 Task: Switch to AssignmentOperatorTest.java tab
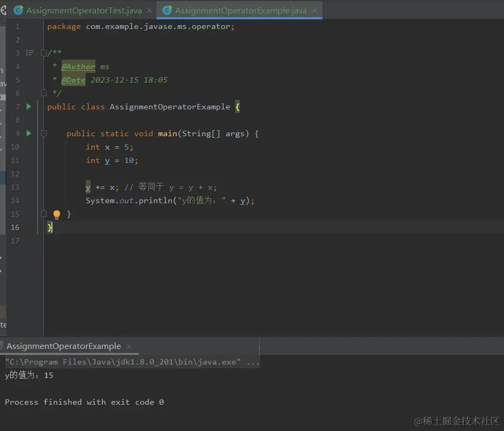point(84,10)
